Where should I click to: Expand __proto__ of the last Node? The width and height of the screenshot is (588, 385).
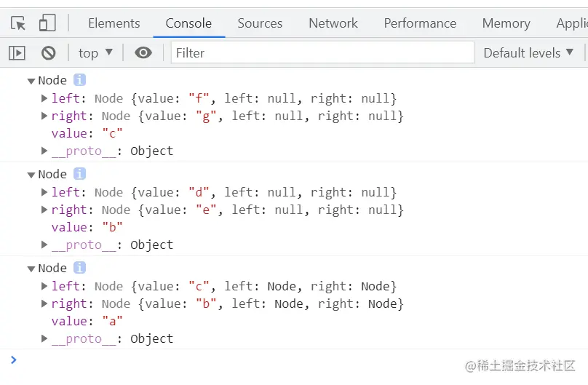(x=44, y=338)
